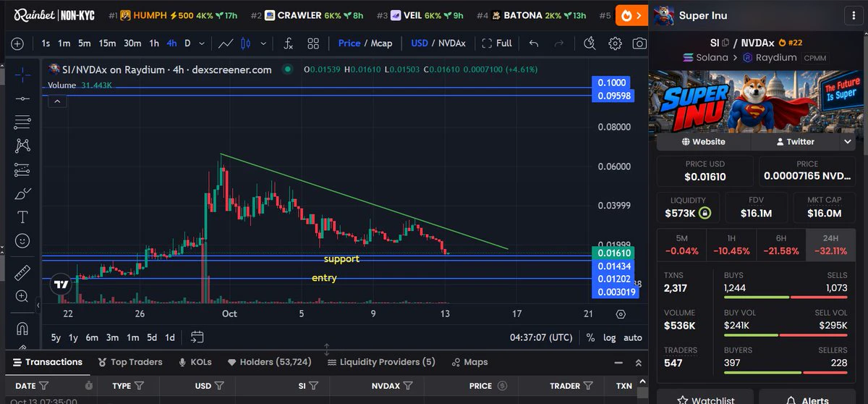
Task: Open the USD column filter
Action: [x=220, y=386]
